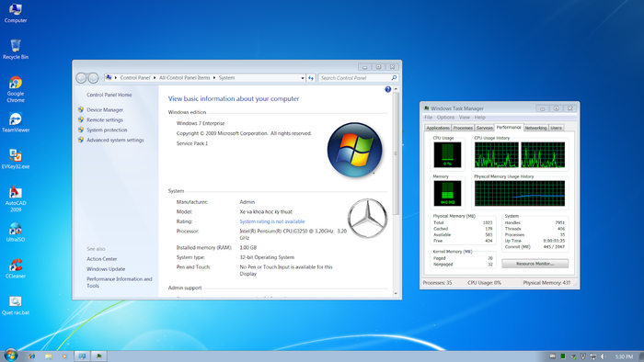
Task: Launch Internet Explorer from the taskbar
Action: click(31, 356)
